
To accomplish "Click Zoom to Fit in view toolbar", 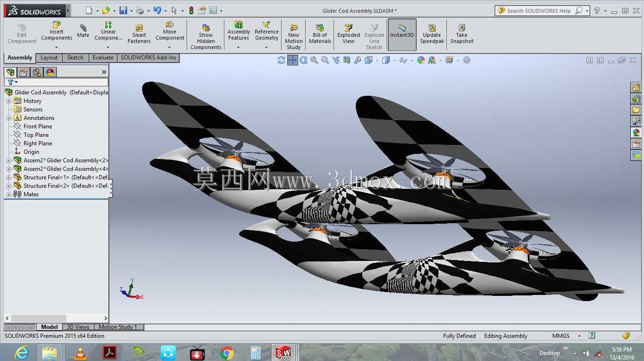I will (x=314, y=60).
